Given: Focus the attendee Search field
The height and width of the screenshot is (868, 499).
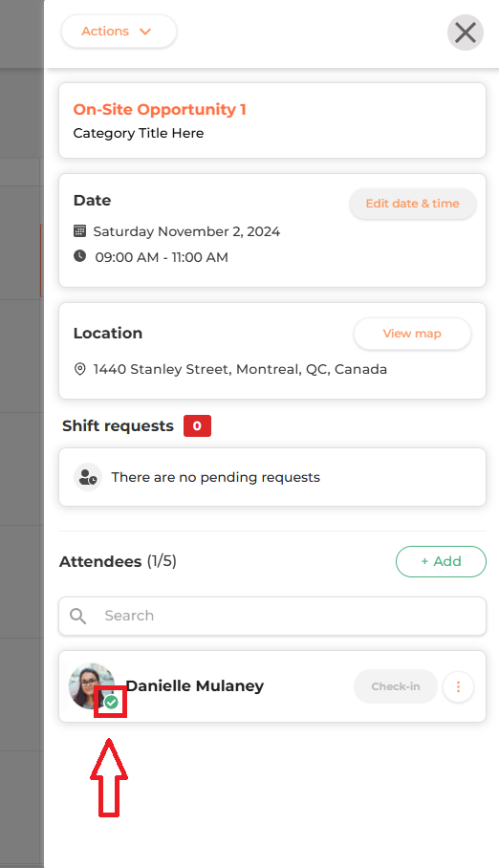Looking at the screenshot, I should tap(272, 616).
